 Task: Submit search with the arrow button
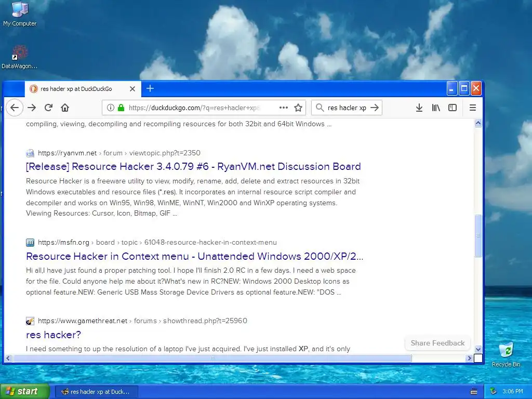pyautogui.click(x=375, y=108)
